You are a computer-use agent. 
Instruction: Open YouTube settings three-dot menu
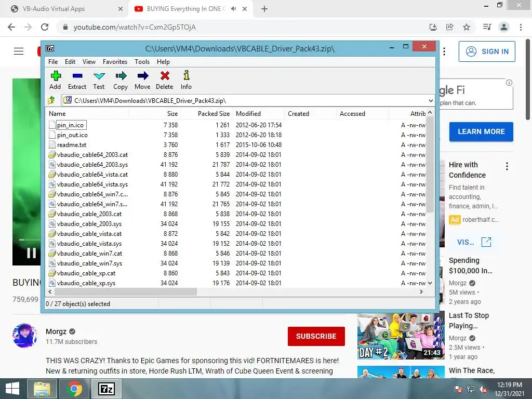[x=444, y=51]
